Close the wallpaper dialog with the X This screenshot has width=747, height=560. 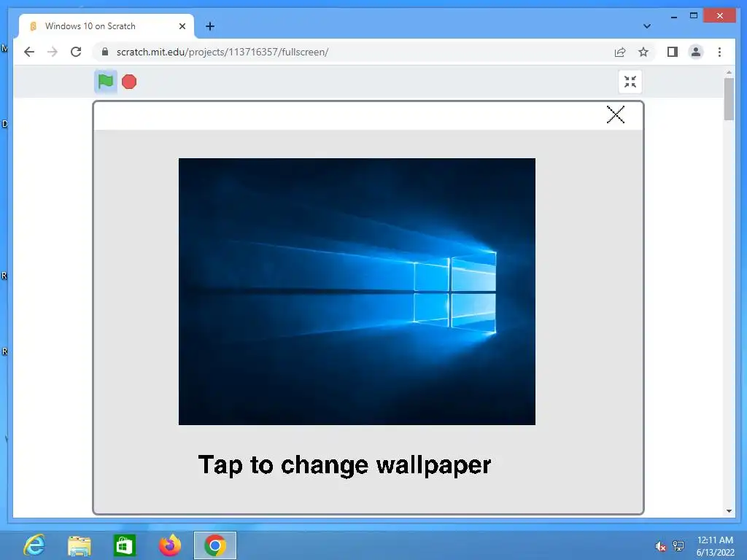point(616,114)
